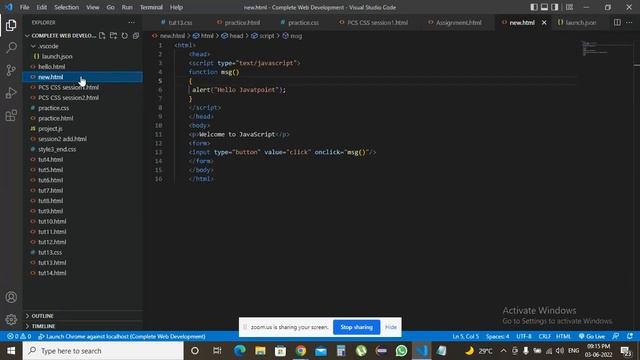Open Google Chrome from the taskbar
Viewport: 640px width, 360px height.
(x=301, y=351)
